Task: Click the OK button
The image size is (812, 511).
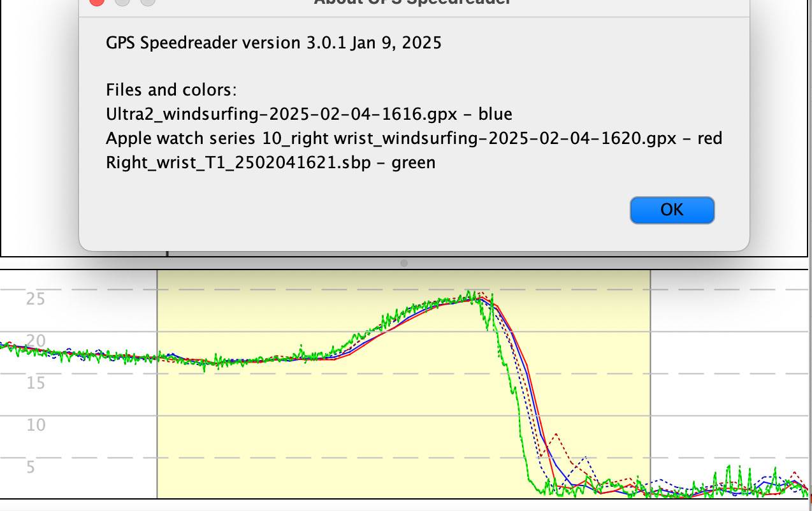Action: click(671, 210)
